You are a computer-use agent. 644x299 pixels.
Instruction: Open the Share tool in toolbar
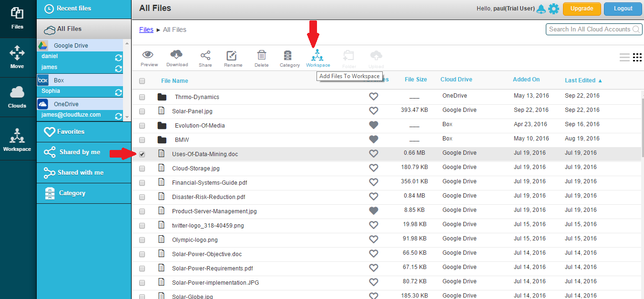205,55
